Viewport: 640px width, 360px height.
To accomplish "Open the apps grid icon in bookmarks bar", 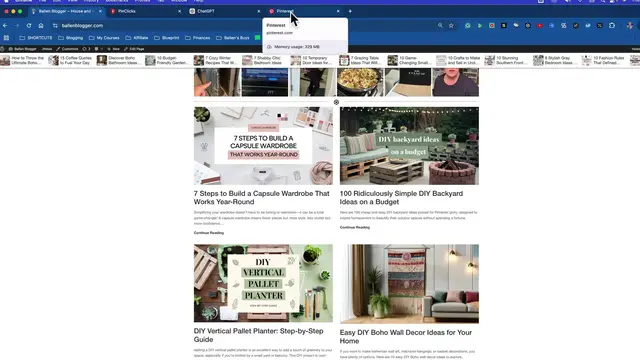I will pos(6,38).
